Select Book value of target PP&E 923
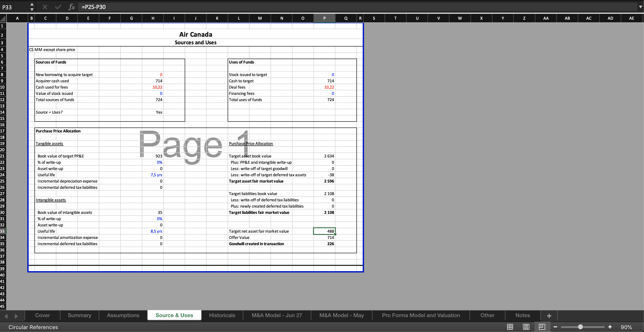Screen dimensions: 644x332 153,156
